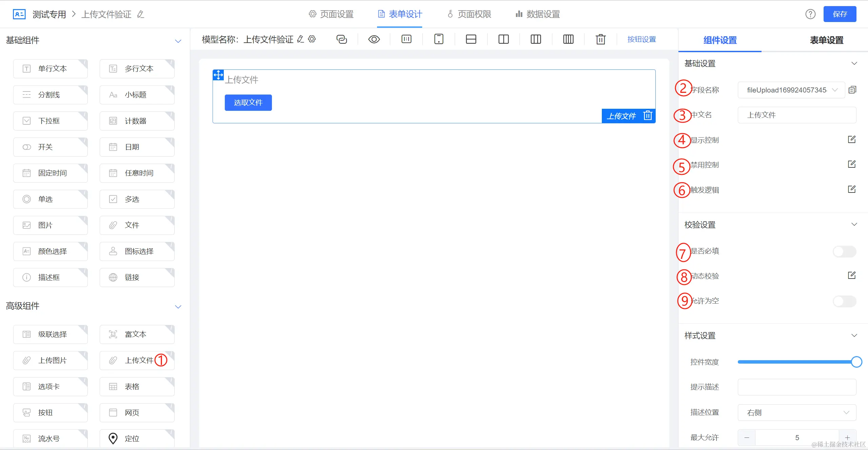Screen dimensions: 868x450
Task: Toggle the 是否必填 switch
Action: [844, 251]
